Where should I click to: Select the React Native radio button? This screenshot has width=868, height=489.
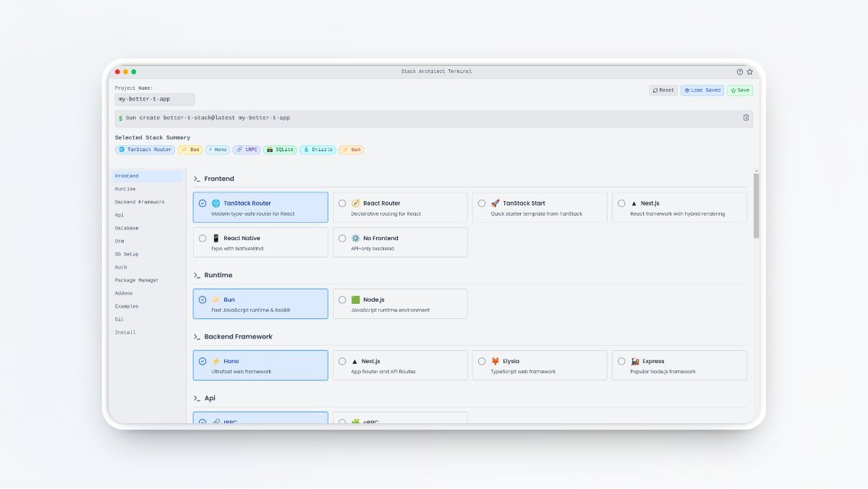click(x=203, y=238)
